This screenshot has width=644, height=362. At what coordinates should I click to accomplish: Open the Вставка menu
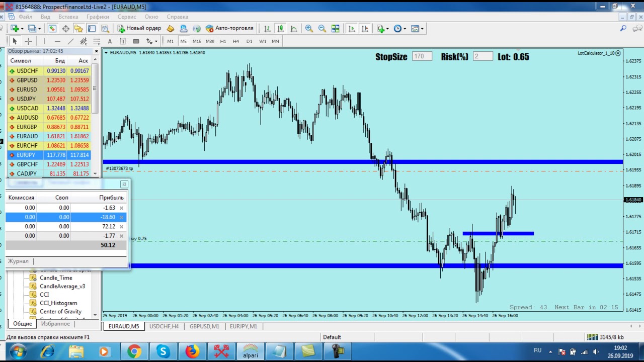click(68, 17)
